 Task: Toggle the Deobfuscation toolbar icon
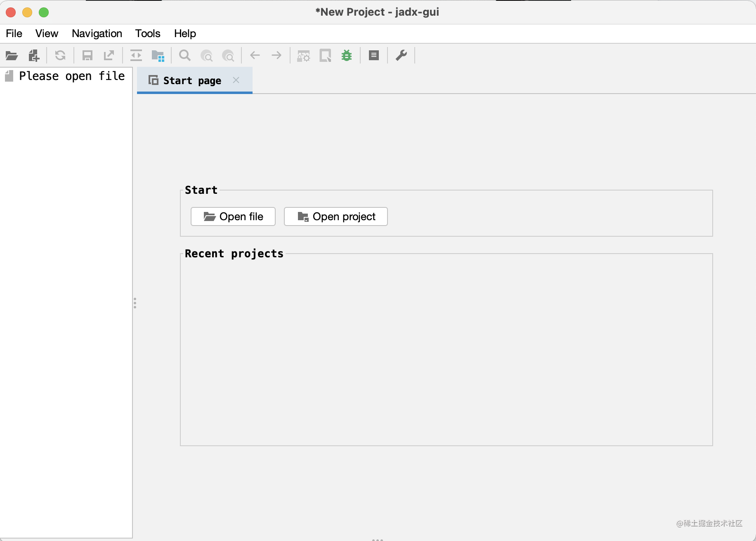click(x=304, y=56)
